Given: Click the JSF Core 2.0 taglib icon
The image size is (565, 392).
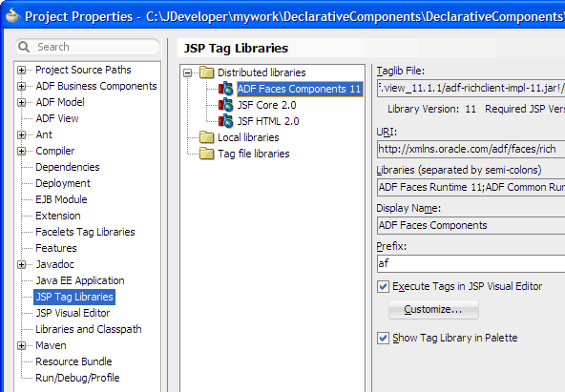Looking at the screenshot, I should click(226, 105).
